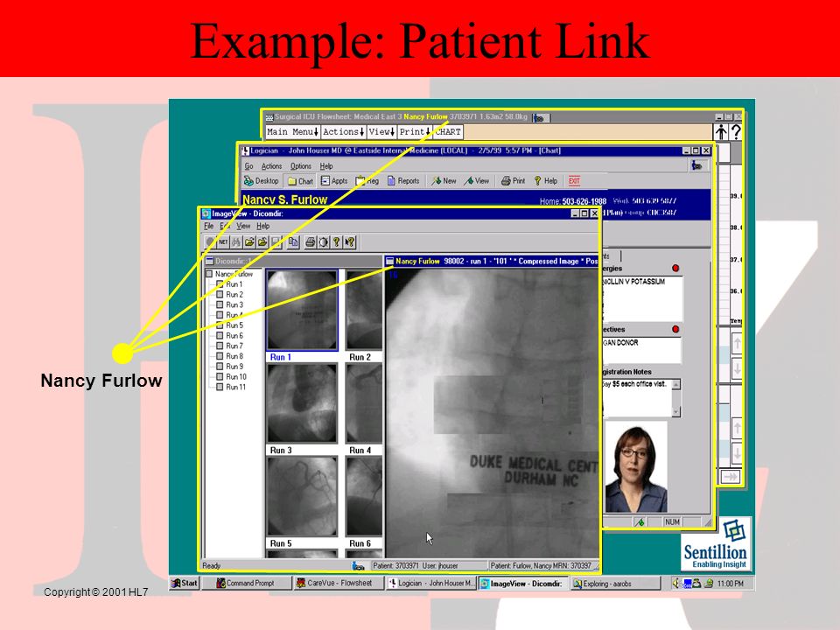Tick the Nancy Furlow root checkbox in tree

(209, 274)
